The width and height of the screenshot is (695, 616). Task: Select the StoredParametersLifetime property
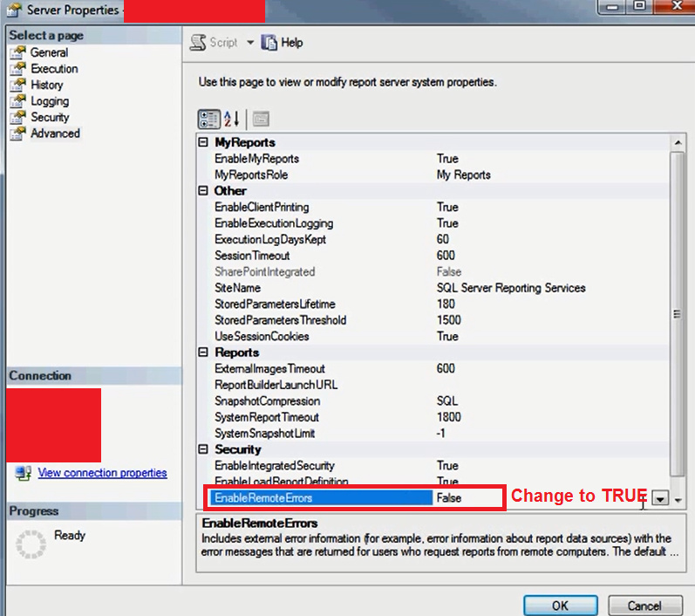[275, 304]
